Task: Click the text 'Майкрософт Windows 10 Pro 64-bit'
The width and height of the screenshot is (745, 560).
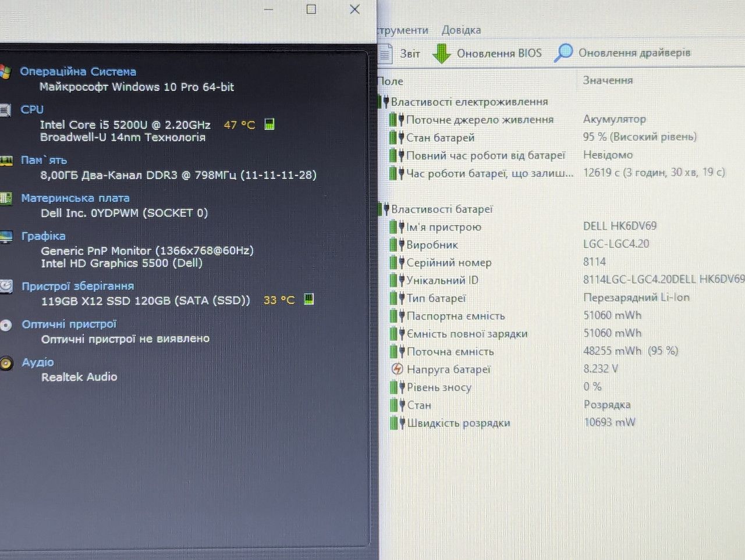Action: click(x=137, y=87)
